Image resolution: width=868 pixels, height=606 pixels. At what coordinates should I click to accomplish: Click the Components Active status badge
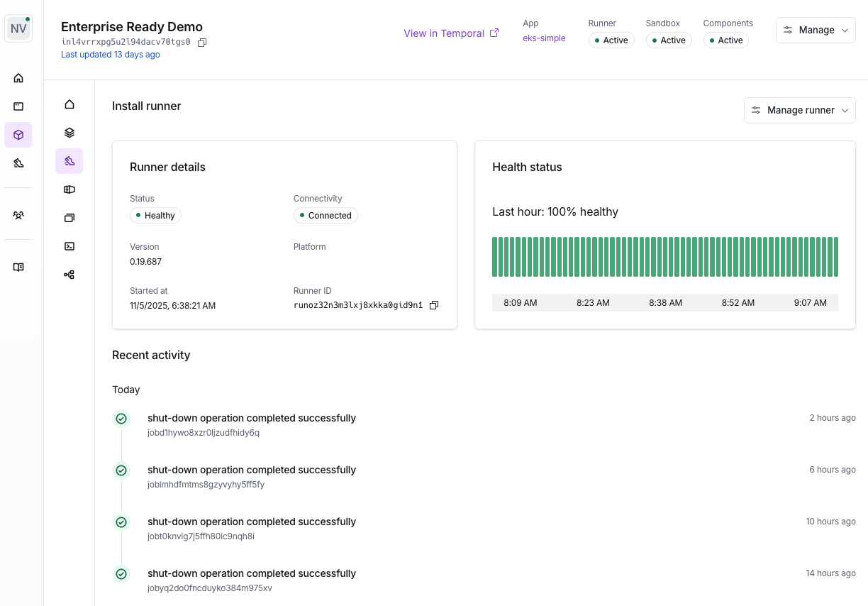pyautogui.click(x=725, y=40)
